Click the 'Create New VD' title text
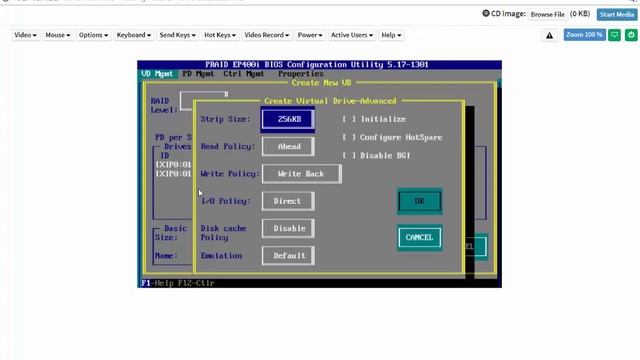Image resolution: width=640 pixels, height=360 pixels. (x=321, y=83)
